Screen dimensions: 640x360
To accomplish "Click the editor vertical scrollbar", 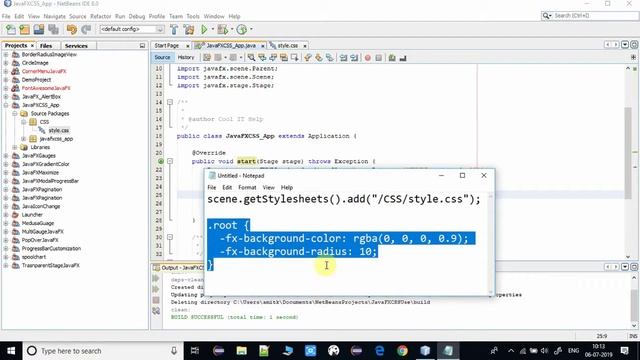I will coord(628,153).
